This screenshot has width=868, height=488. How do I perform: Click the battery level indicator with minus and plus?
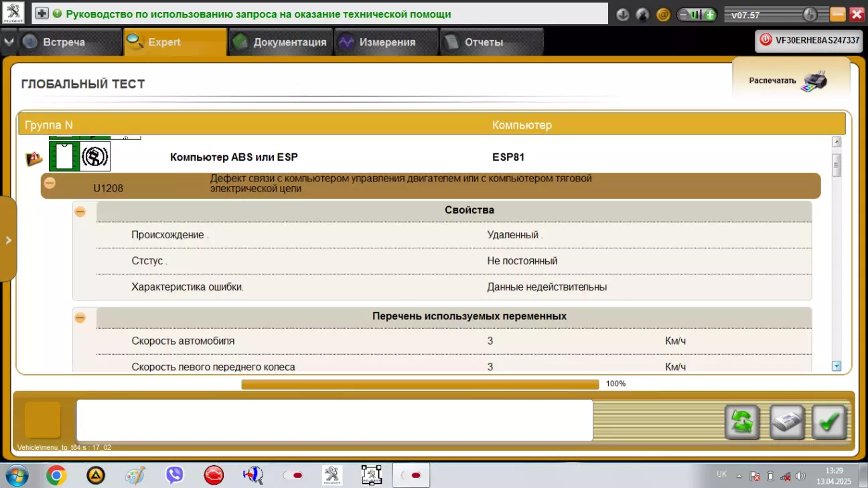pyautogui.click(x=697, y=14)
